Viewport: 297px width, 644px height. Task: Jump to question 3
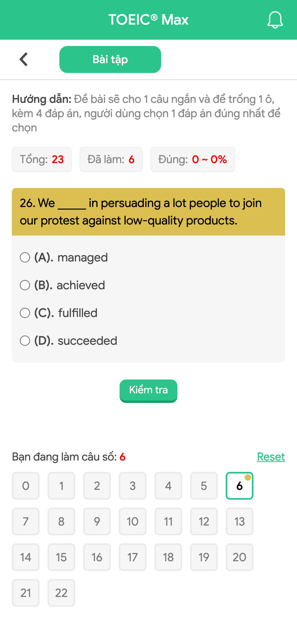(133, 486)
